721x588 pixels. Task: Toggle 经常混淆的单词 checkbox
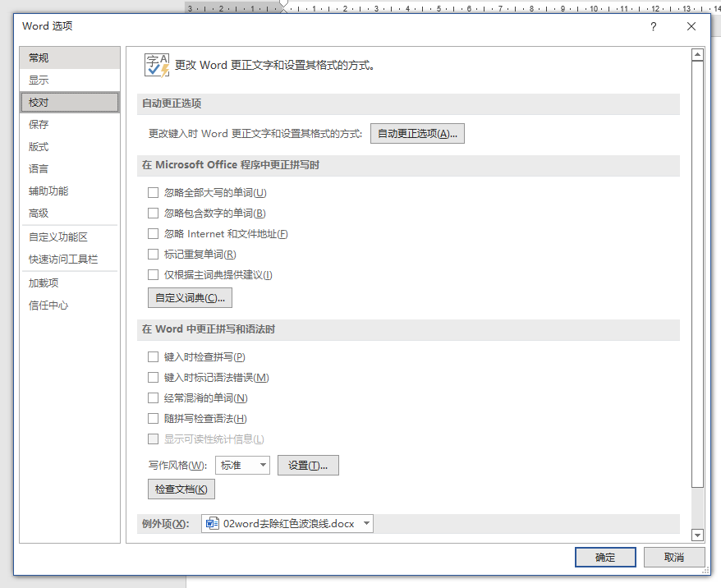pyautogui.click(x=153, y=398)
